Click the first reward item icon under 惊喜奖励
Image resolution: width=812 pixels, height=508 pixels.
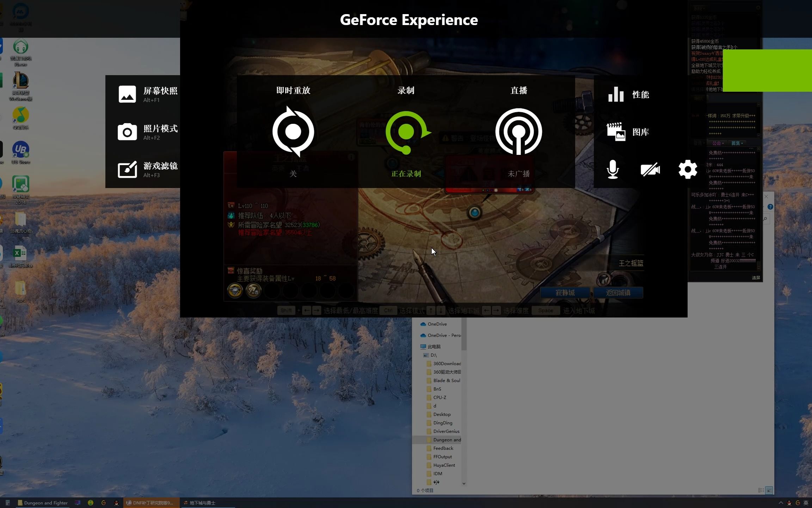tap(235, 291)
